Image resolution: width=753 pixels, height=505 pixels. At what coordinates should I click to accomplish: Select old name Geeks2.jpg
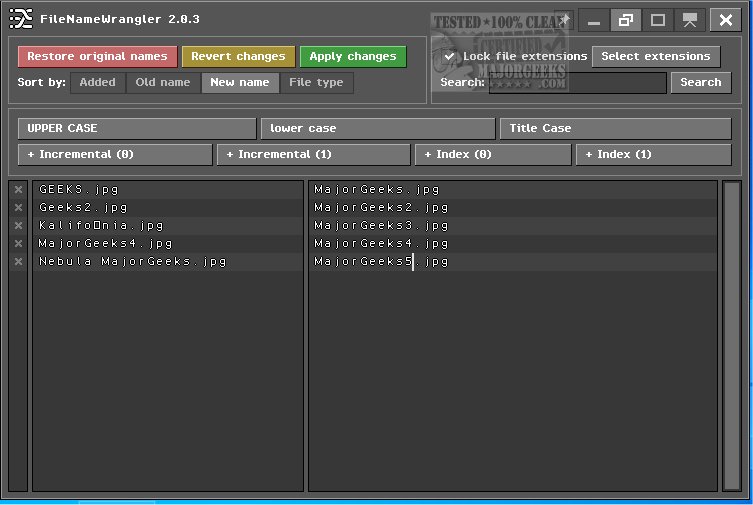coord(168,207)
